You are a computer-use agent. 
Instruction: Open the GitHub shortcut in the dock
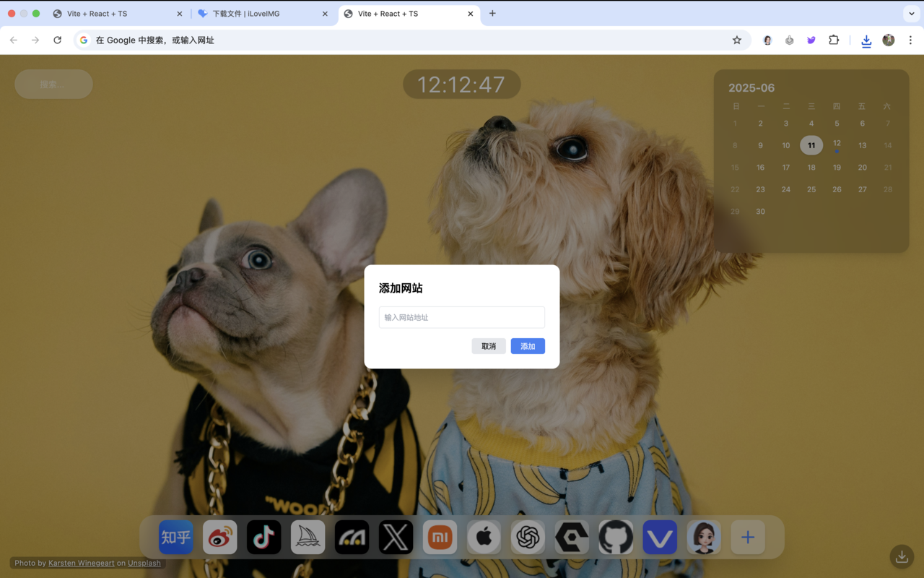click(616, 537)
